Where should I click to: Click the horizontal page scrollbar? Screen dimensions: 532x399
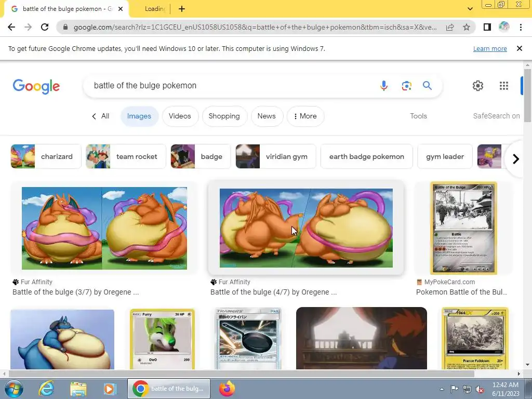[x=242, y=374]
